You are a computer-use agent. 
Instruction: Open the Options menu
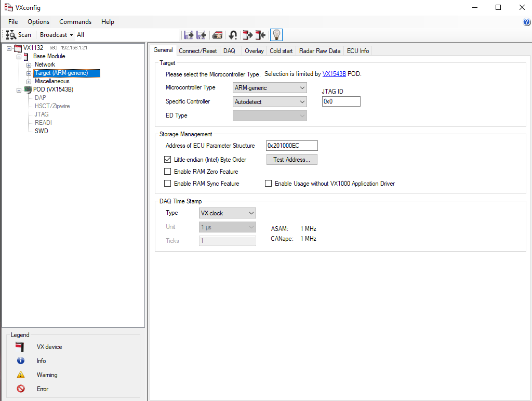pos(38,22)
